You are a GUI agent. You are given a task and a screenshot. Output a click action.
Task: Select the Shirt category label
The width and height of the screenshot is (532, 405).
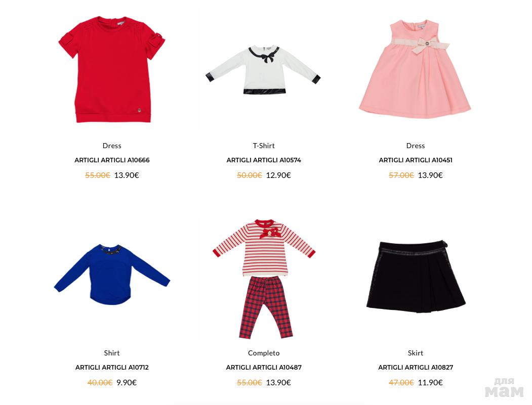pyautogui.click(x=112, y=353)
